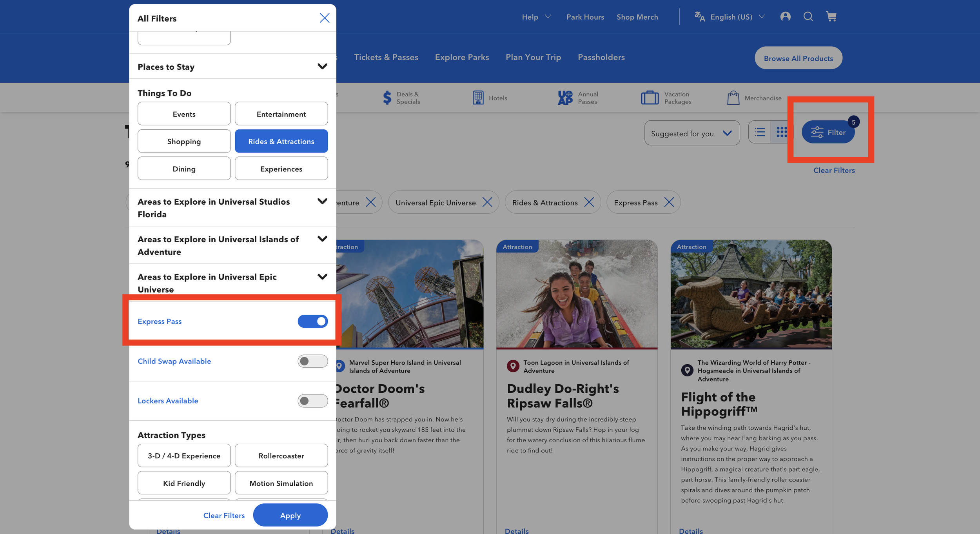Click the Deals & Specials dollar icon
Screen dimensions: 980x534
[387, 98]
